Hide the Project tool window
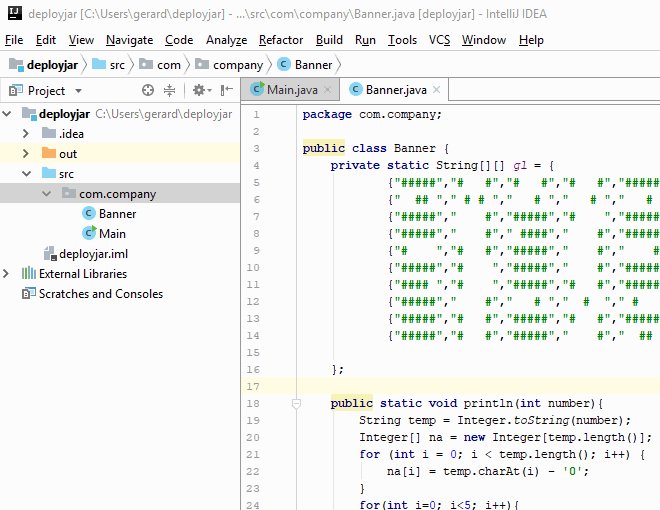The height and width of the screenshot is (510, 660). (x=226, y=90)
